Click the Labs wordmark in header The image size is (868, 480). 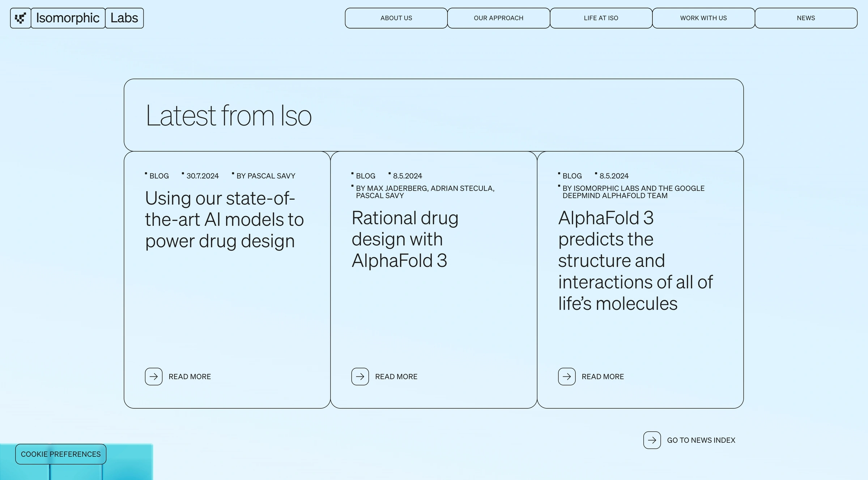(x=124, y=18)
